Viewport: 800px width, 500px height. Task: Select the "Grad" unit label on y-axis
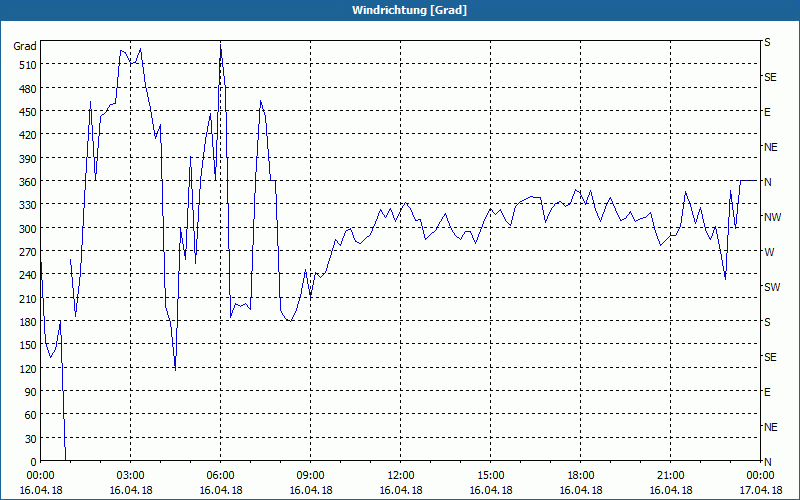pyautogui.click(x=25, y=46)
